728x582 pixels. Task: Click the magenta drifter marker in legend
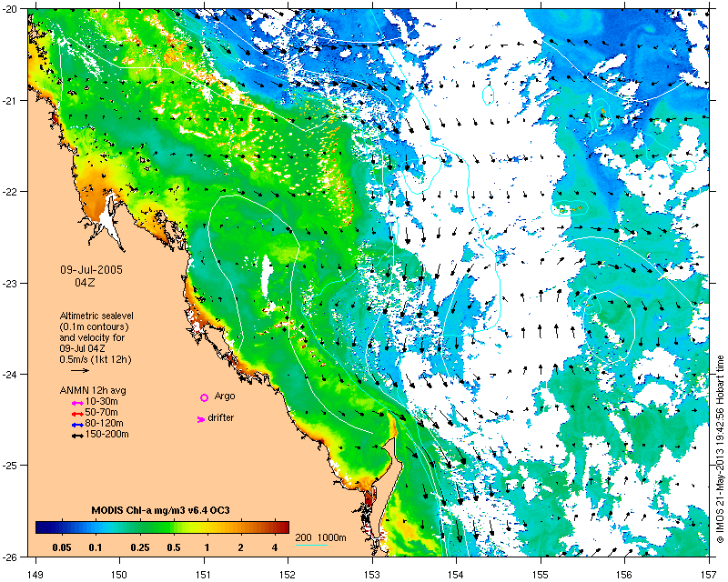(x=201, y=419)
